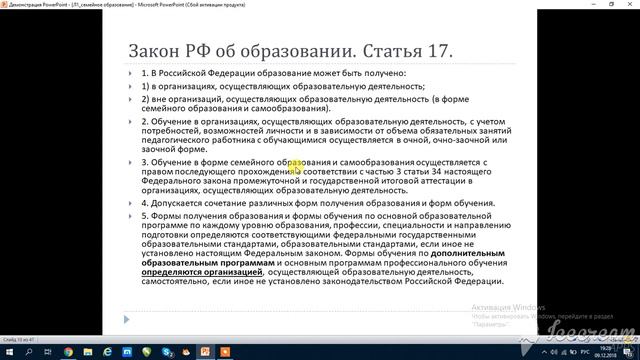Image resolution: width=640 pixels, height=360 pixels.
Task: Open the orange-white taskbar app next to Skype
Action: [186, 352]
